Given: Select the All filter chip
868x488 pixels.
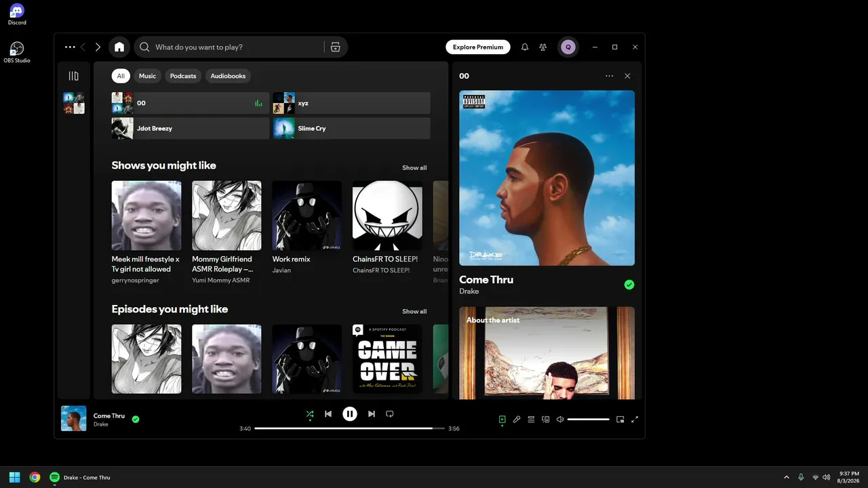Looking at the screenshot, I should [x=121, y=76].
